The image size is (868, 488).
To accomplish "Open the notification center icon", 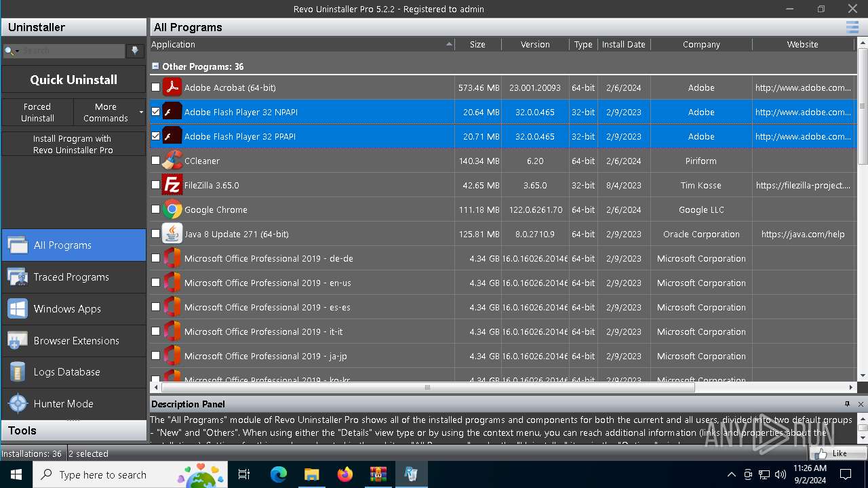I will pyautogui.click(x=845, y=474).
